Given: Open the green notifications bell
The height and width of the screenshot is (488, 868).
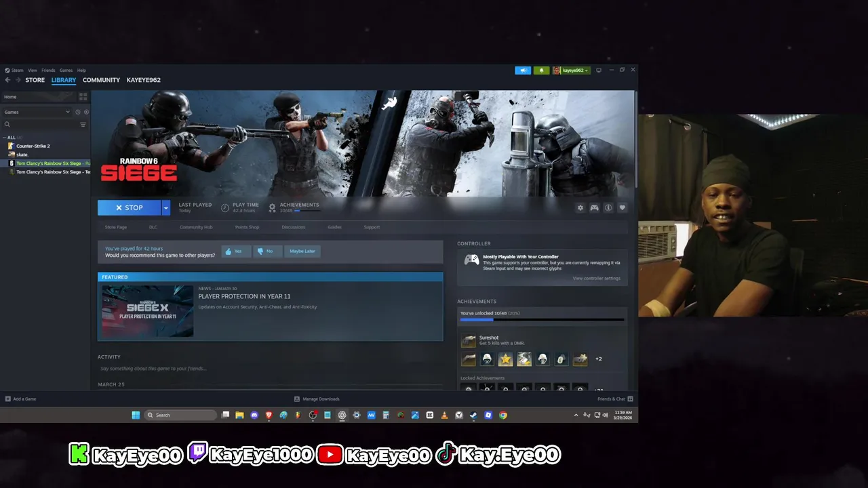Looking at the screenshot, I should tap(541, 70).
